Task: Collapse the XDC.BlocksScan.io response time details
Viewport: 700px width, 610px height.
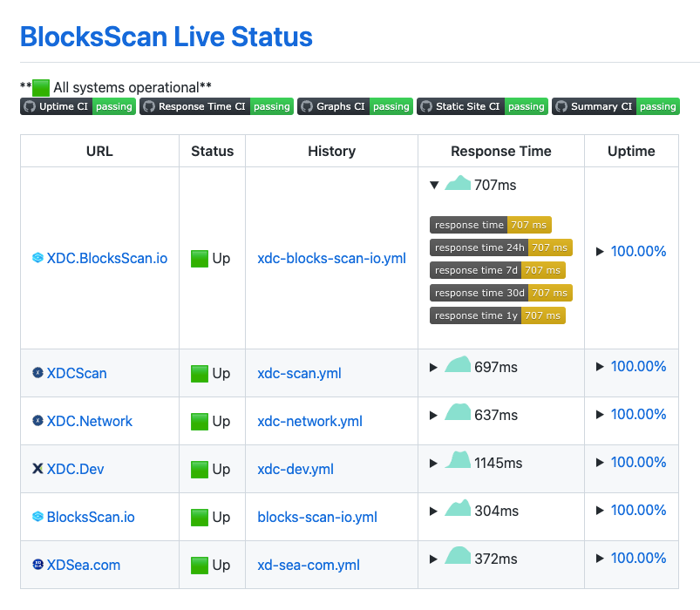Action: pos(433,185)
